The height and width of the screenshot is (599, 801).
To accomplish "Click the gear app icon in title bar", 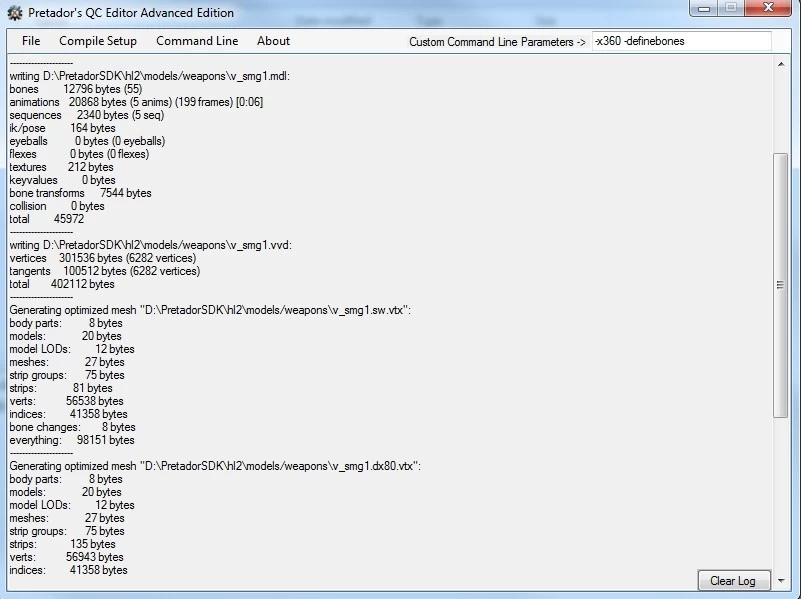I will [x=15, y=13].
